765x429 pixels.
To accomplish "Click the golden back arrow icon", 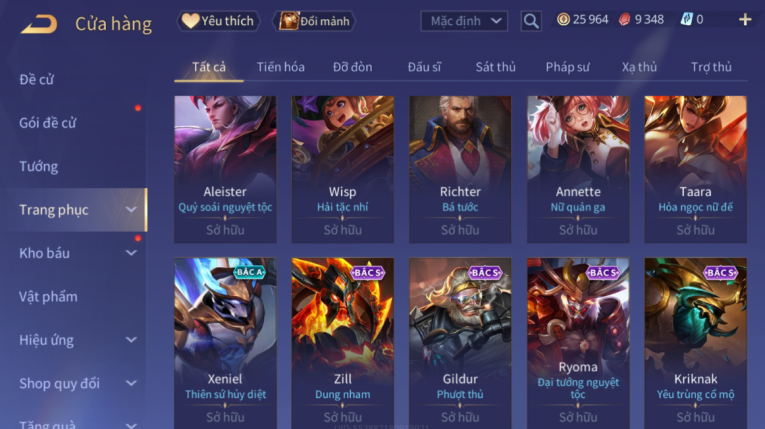I will [39, 24].
